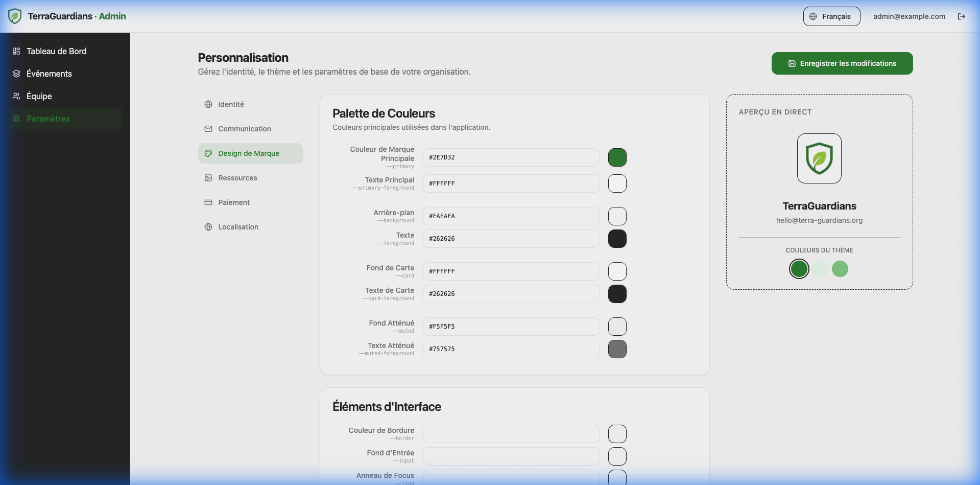Click the TerraGuardians shield logo in header

[15, 16]
